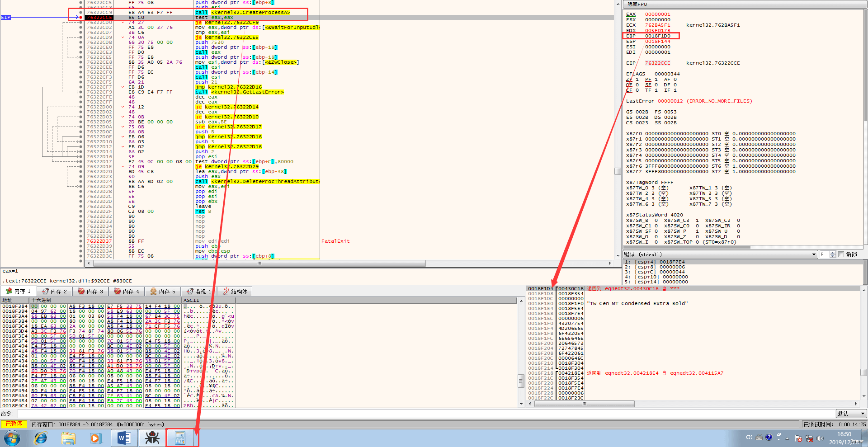Toggle the AF flag value
Viewport: 868px width, 447px height.
(675, 80)
